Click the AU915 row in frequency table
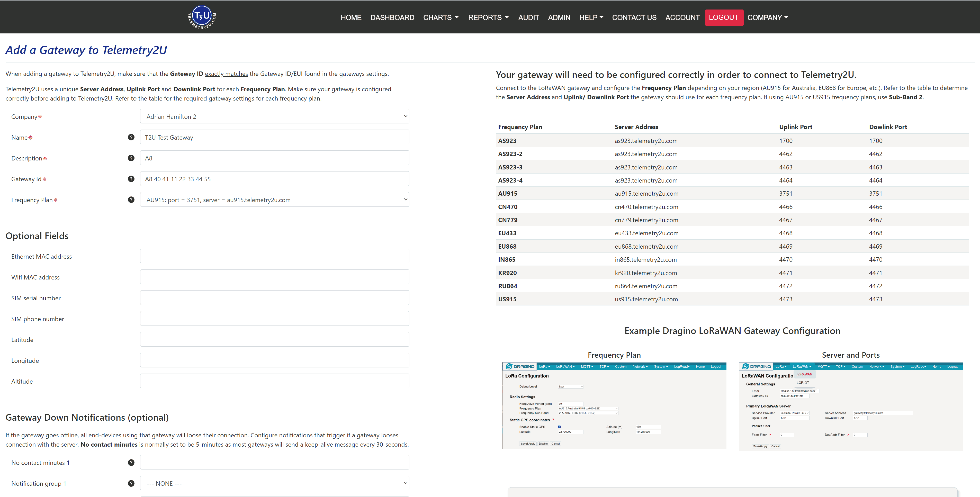The image size is (980, 497). point(732,194)
